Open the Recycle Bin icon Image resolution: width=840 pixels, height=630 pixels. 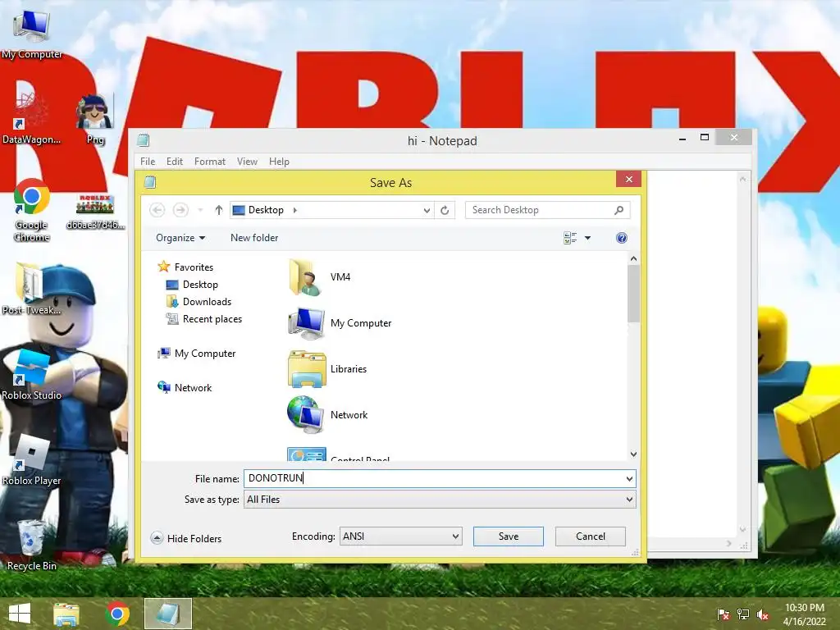tap(32, 545)
